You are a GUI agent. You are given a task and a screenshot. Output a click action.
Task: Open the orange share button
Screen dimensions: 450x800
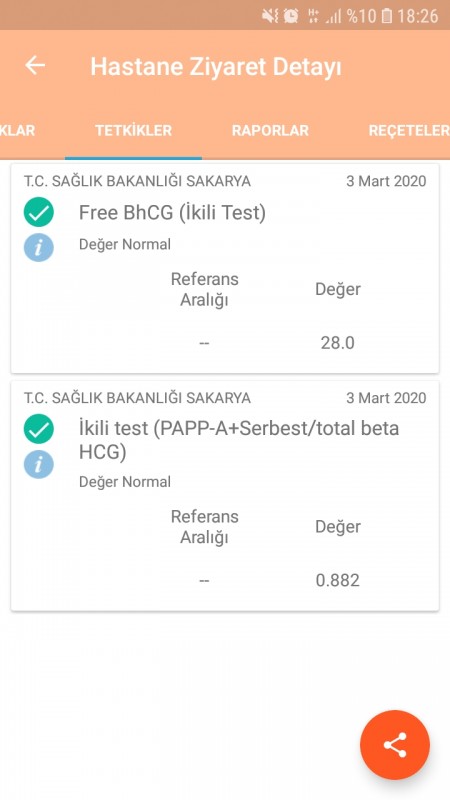(x=395, y=745)
